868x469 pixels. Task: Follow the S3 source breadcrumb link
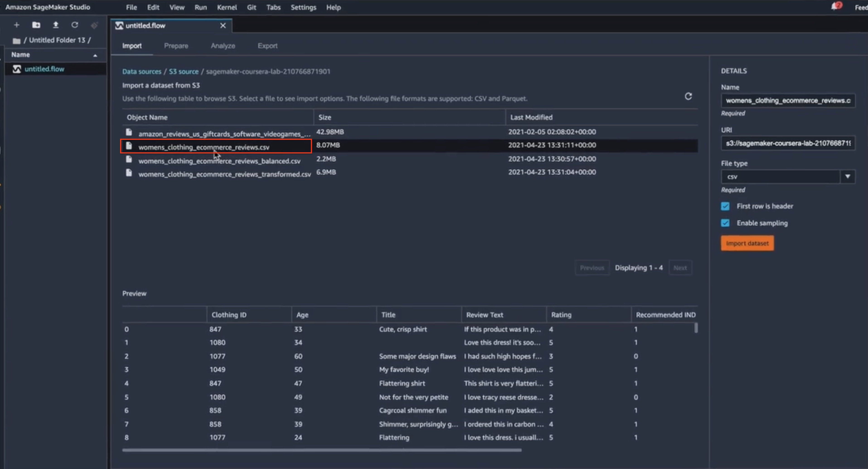click(x=184, y=71)
